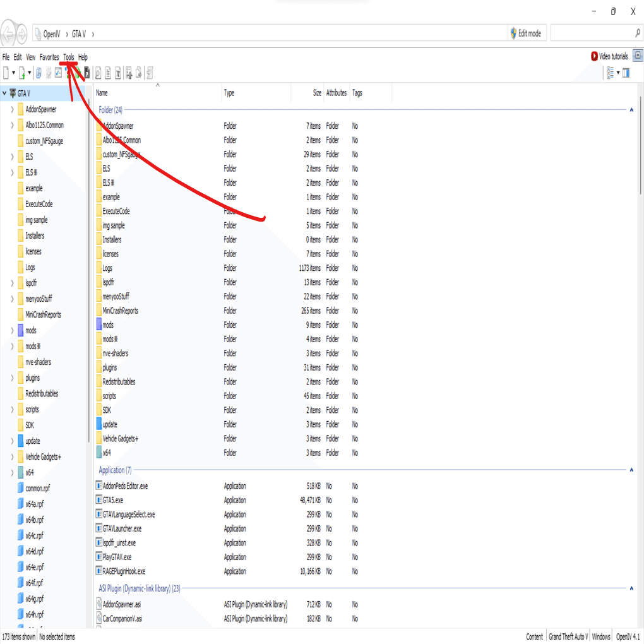Click the tree panel vertical scrollbar

pos(89,271)
